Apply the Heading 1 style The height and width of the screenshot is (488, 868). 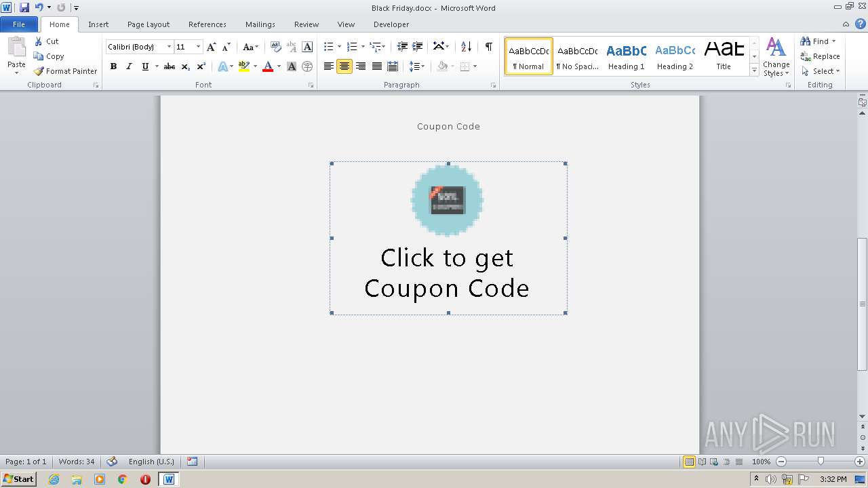click(626, 56)
